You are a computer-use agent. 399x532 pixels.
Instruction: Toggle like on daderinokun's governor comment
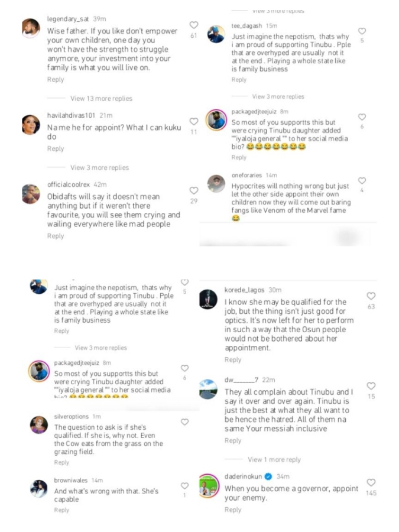click(x=371, y=482)
